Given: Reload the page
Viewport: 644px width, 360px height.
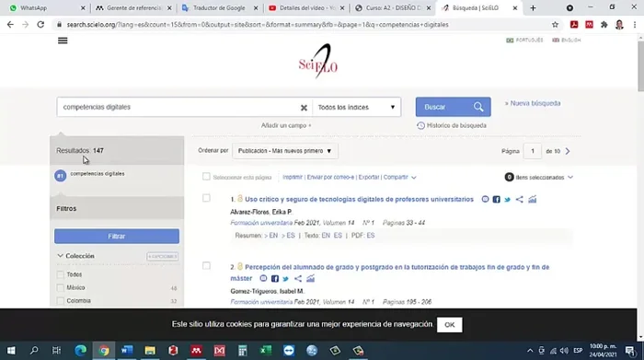Looking at the screenshot, I should click(x=40, y=25).
